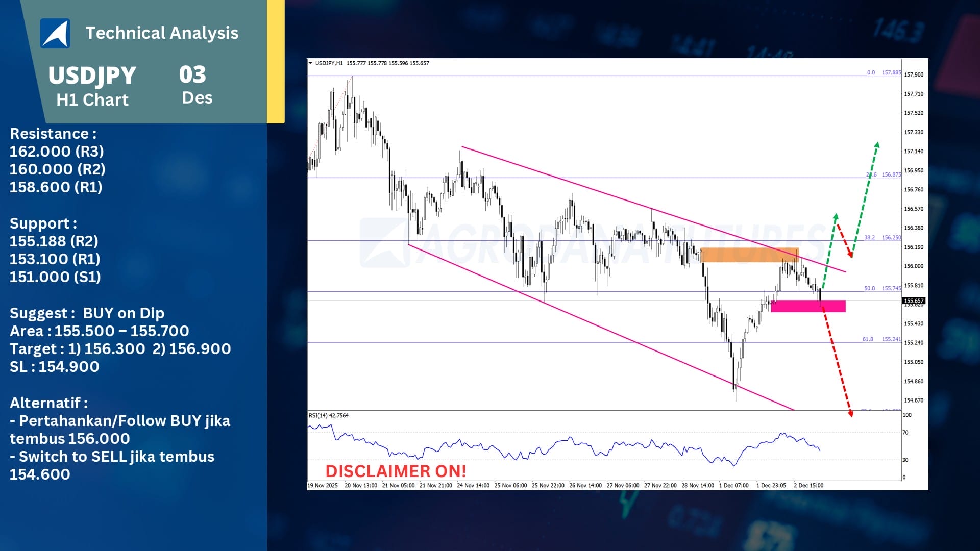Click the '19 Nov 2025' time axis label

point(323,485)
